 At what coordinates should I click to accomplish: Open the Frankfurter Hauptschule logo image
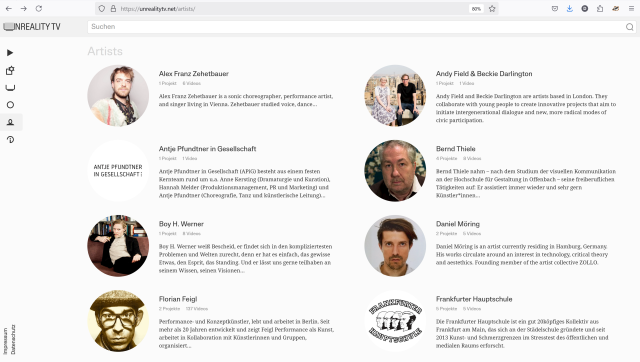(x=395, y=321)
